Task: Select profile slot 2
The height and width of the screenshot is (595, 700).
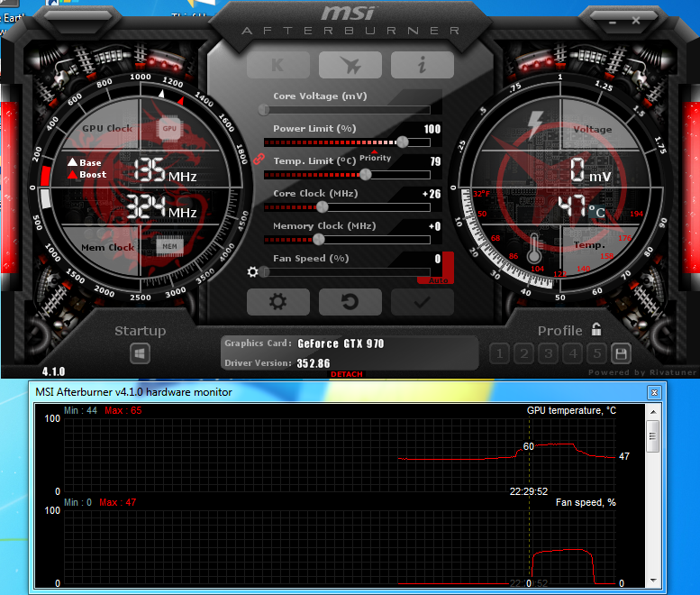Action: click(x=524, y=354)
